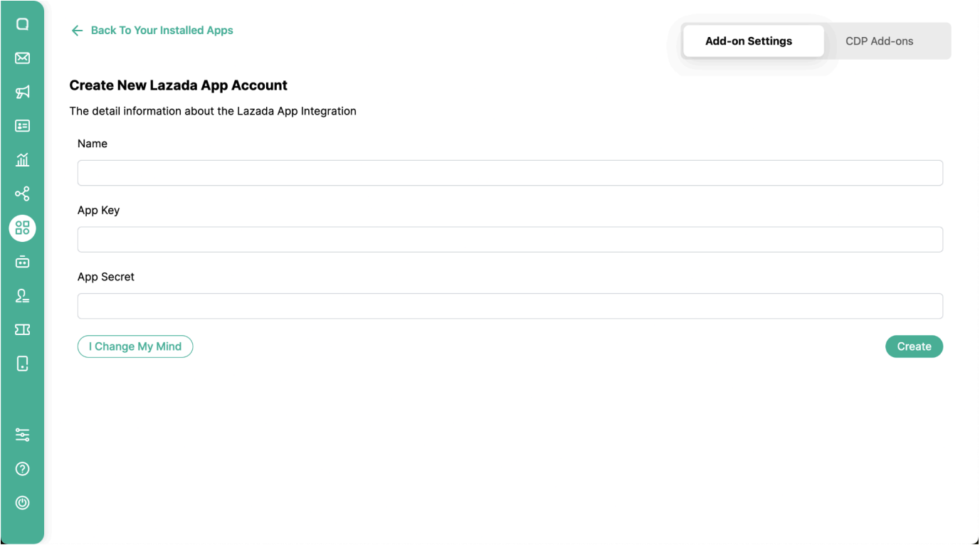Click the App Secret field label
Image resolution: width=980 pixels, height=545 pixels.
[x=106, y=277]
